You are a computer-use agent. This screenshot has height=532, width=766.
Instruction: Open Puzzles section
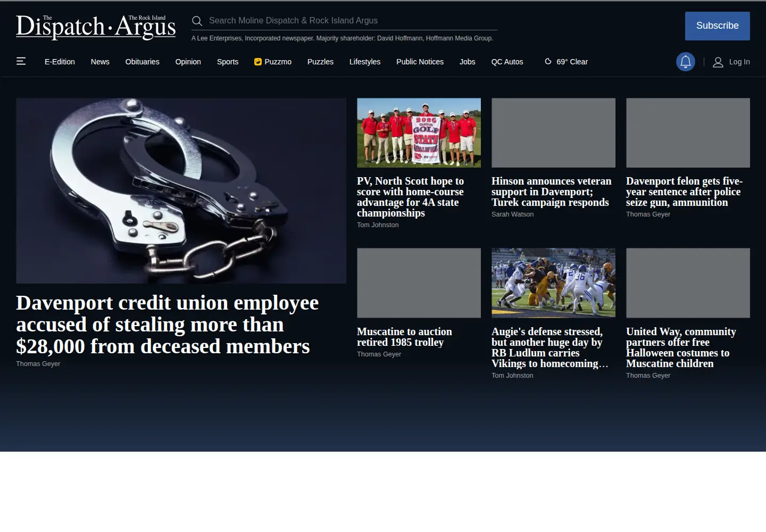click(320, 62)
